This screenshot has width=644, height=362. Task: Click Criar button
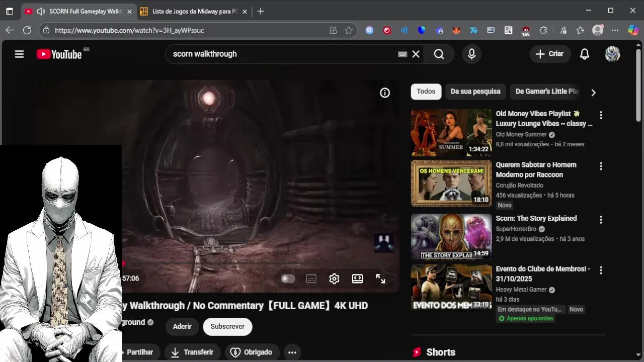click(549, 54)
